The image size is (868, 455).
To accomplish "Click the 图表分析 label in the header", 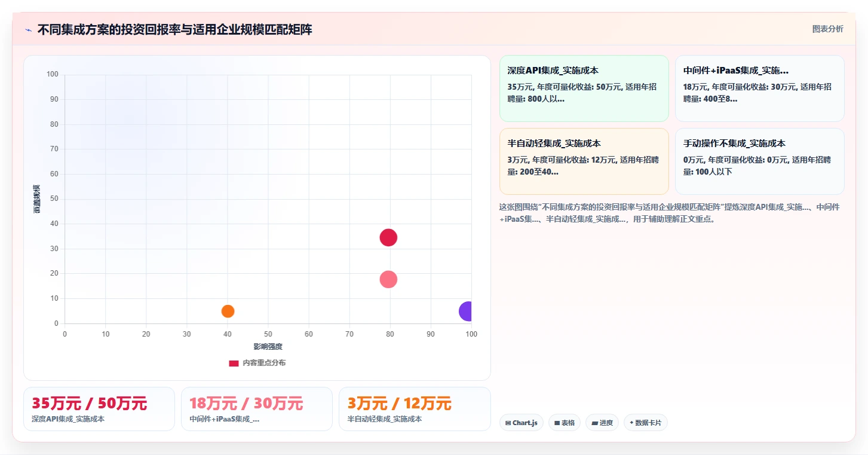I will pyautogui.click(x=827, y=29).
